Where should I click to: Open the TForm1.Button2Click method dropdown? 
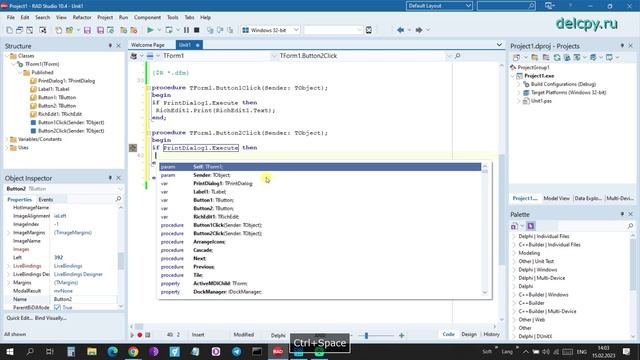(449, 56)
